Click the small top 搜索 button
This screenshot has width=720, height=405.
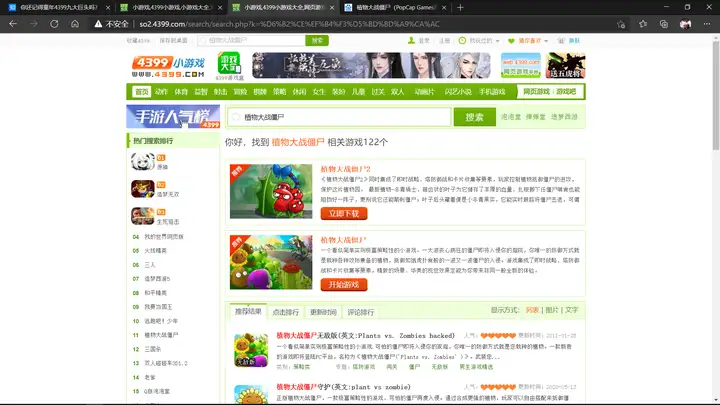pos(317,40)
